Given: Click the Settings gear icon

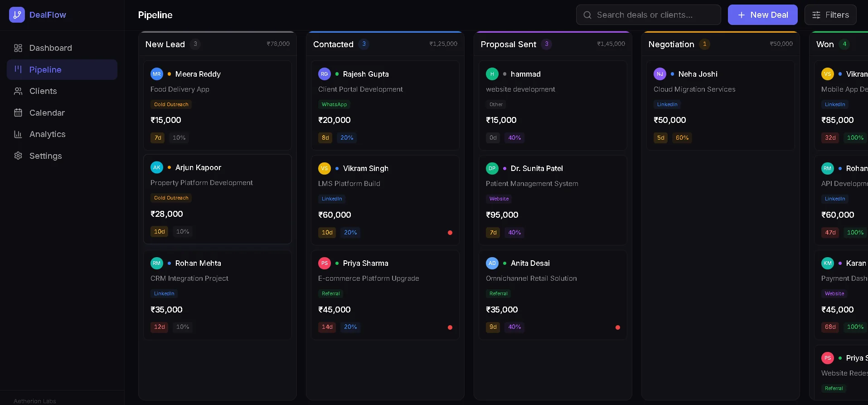Looking at the screenshot, I should tap(18, 156).
